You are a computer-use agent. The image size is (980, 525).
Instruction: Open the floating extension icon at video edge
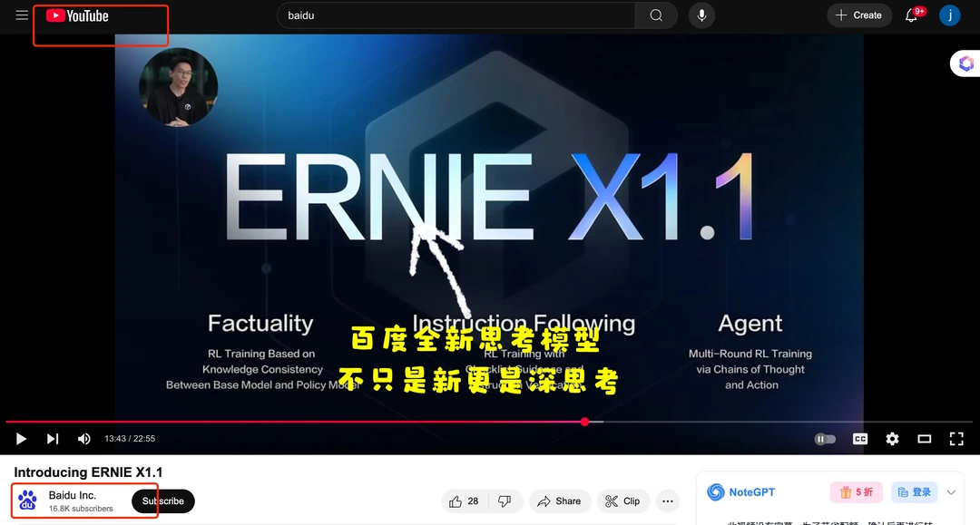966,63
